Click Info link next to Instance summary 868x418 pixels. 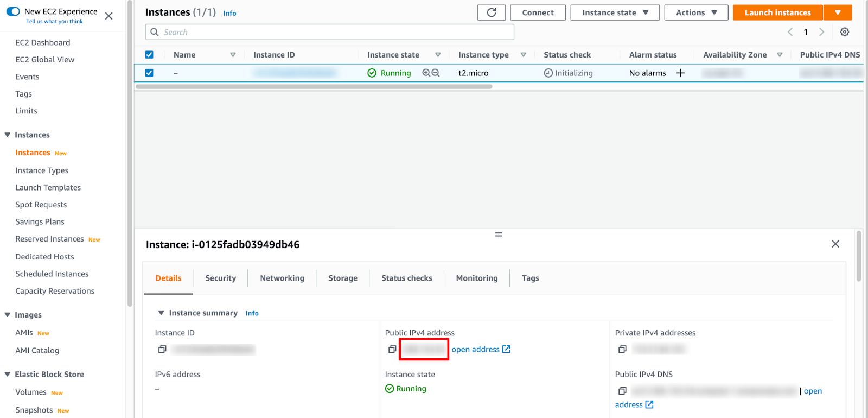(x=252, y=313)
